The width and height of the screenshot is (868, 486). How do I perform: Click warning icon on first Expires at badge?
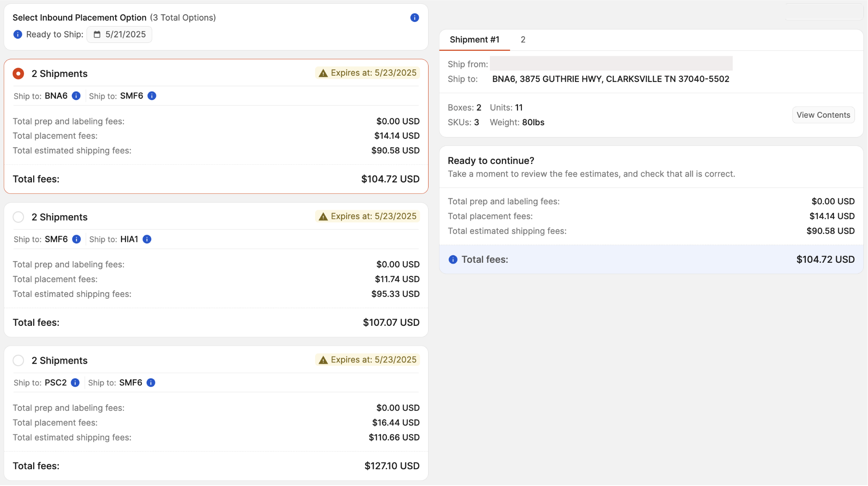click(323, 73)
